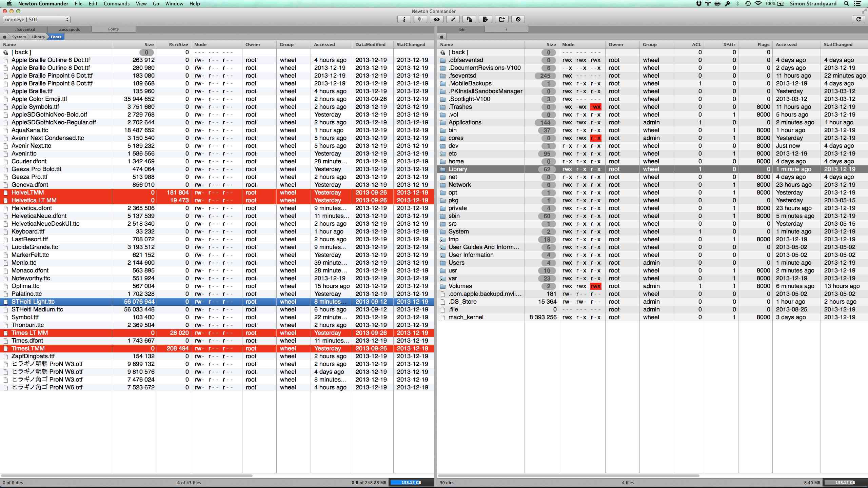Click the reload button at top right
The image size is (868, 488).
pos(859,19)
